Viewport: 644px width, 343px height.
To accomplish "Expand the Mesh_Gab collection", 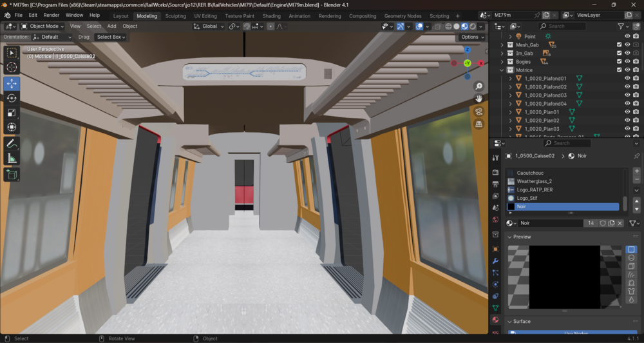I will click(x=502, y=45).
